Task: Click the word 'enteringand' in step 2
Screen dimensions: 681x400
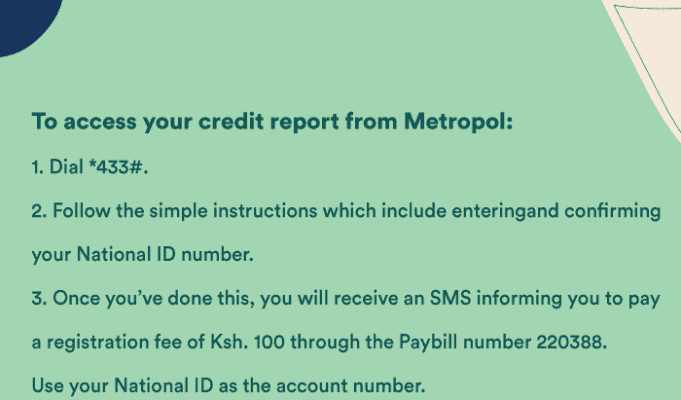Action: [x=505, y=212]
